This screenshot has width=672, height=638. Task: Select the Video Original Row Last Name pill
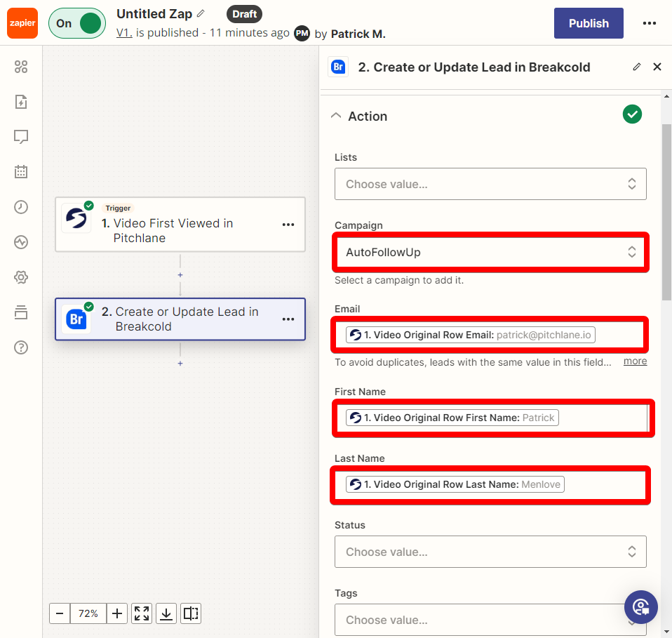click(x=455, y=484)
